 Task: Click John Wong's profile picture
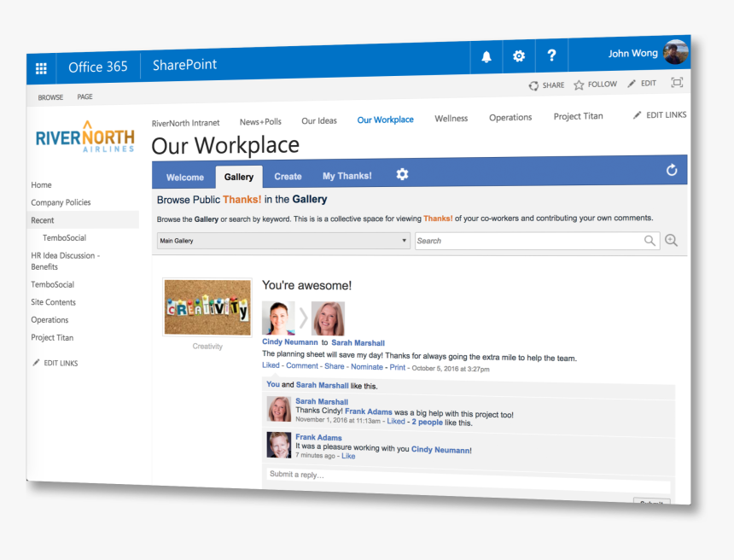tap(675, 51)
